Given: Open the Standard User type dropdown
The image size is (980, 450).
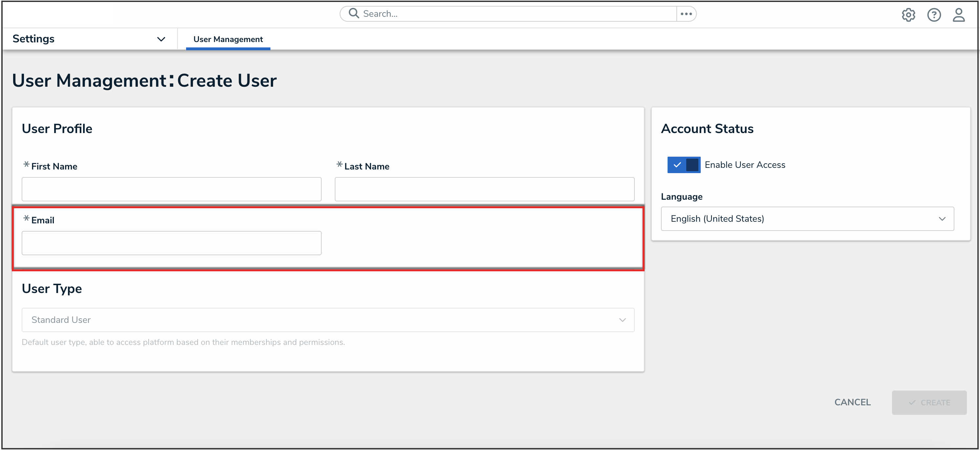Looking at the screenshot, I should click(328, 319).
